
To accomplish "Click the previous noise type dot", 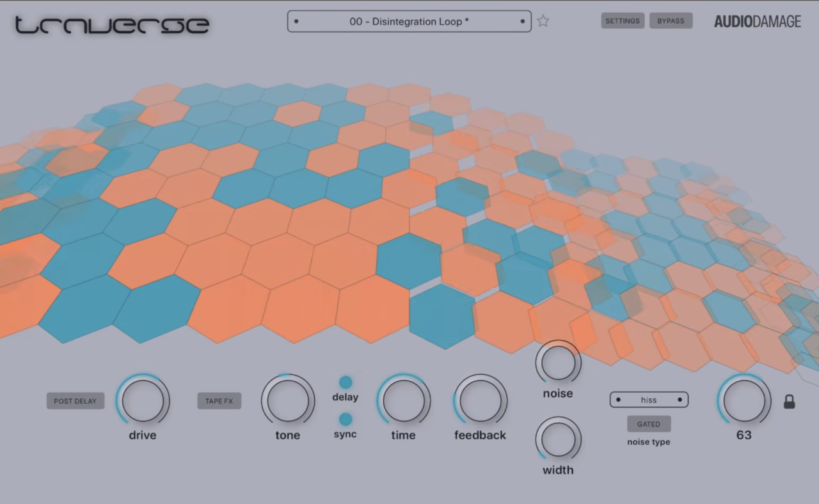I will coord(618,400).
